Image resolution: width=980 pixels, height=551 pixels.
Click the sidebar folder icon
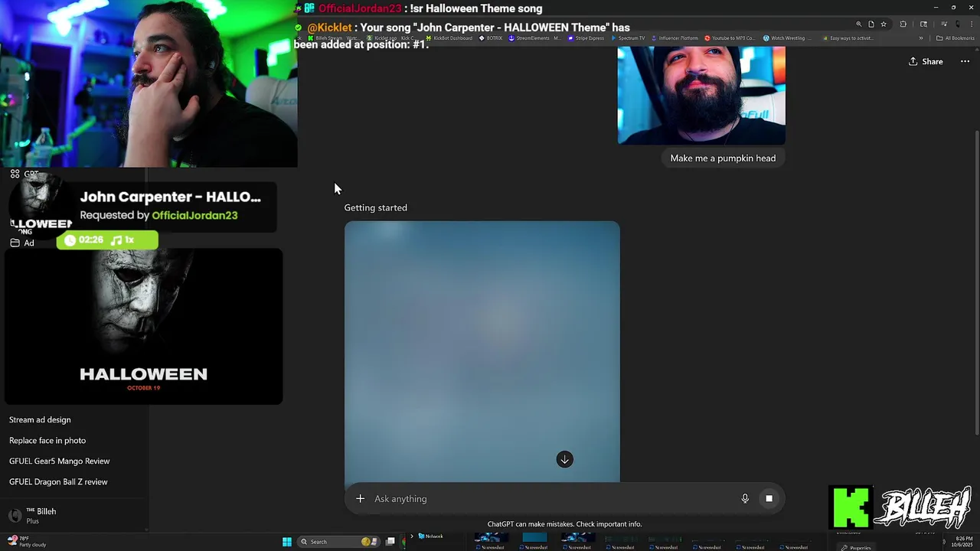[15, 243]
